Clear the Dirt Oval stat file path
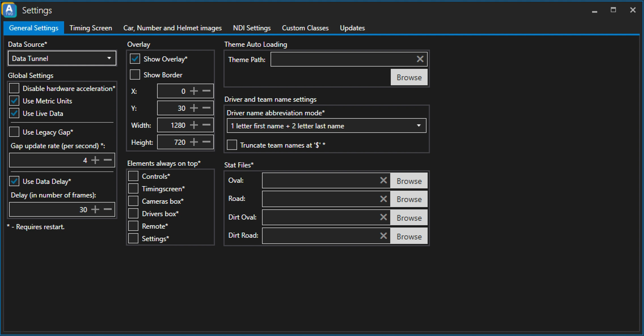Screen dimensions: 644x336 click(x=383, y=217)
